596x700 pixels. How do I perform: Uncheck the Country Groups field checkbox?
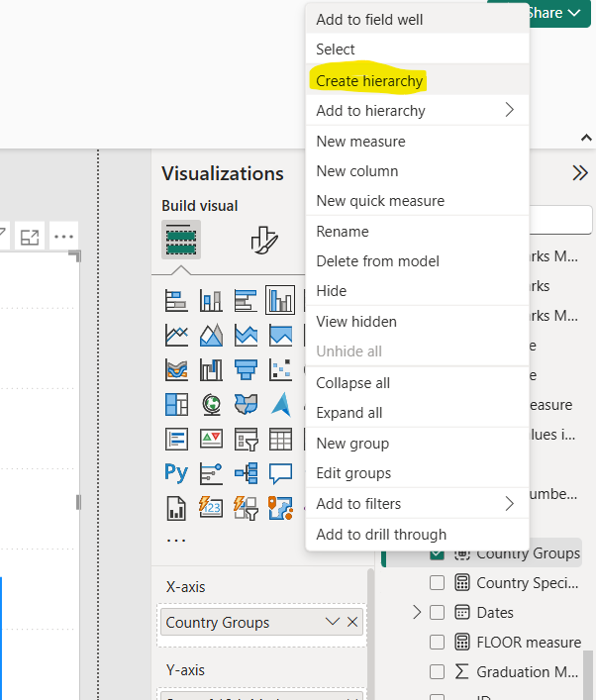437,553
